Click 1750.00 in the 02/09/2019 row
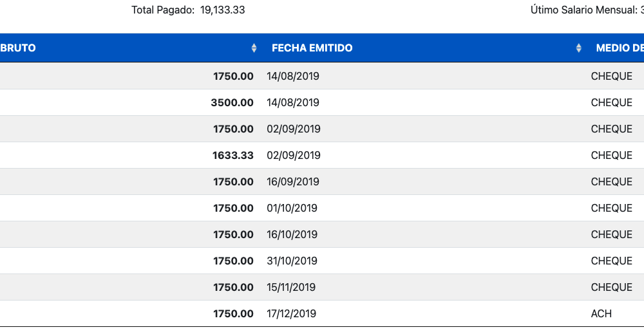644x334 pixels. coord(233,129)
